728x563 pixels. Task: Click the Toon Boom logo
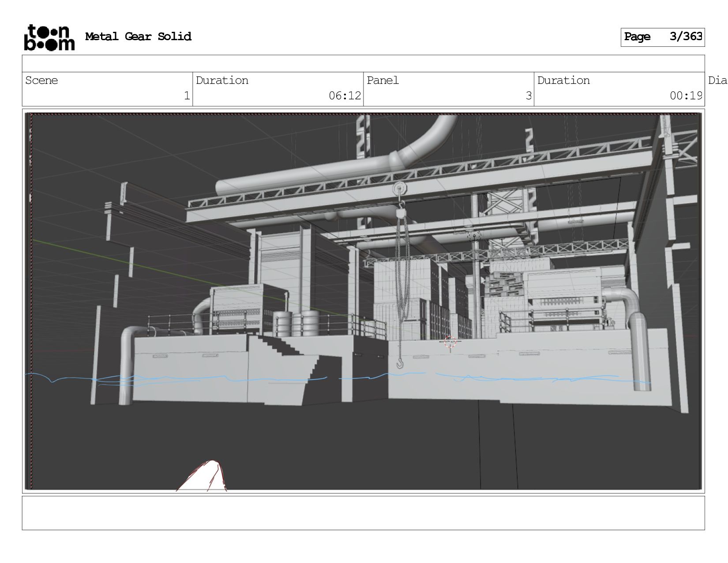pyautogui.click(x=49, y=37)
